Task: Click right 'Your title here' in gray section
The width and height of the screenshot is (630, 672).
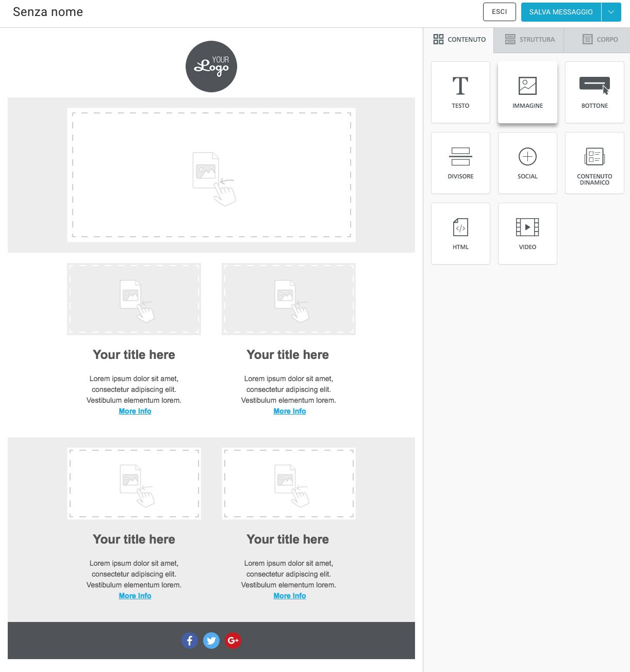Action: pyautogui.click(x=288, y=539)
